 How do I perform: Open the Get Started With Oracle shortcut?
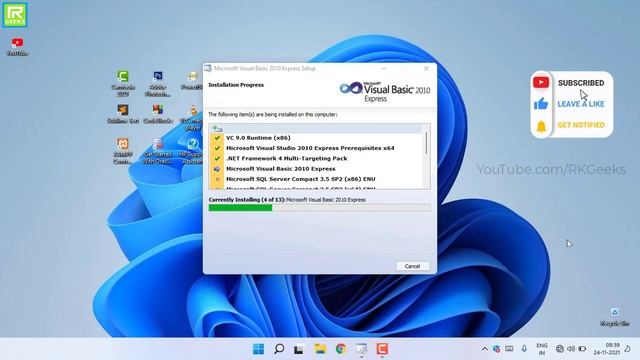[158, 151]
